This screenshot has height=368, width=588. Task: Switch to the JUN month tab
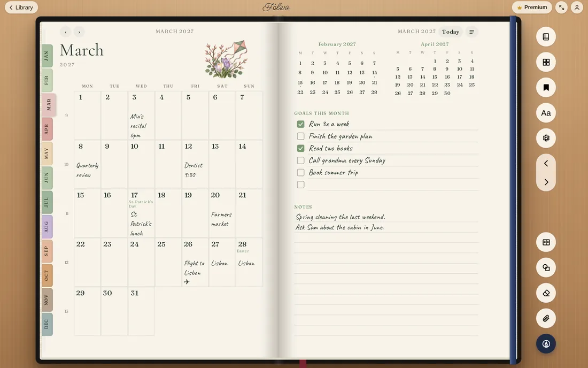pyautogui.click(x=47, y=178)
